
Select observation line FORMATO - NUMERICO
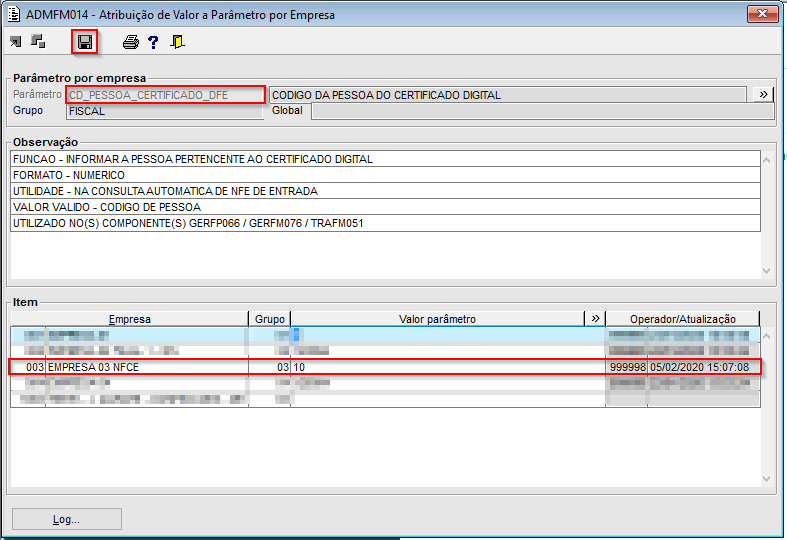[x=385, y=175]
